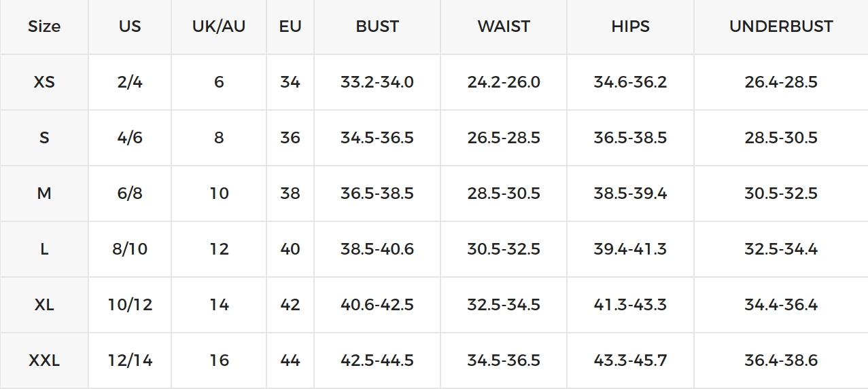Select the HIPS column header

[x=630, y=26]
